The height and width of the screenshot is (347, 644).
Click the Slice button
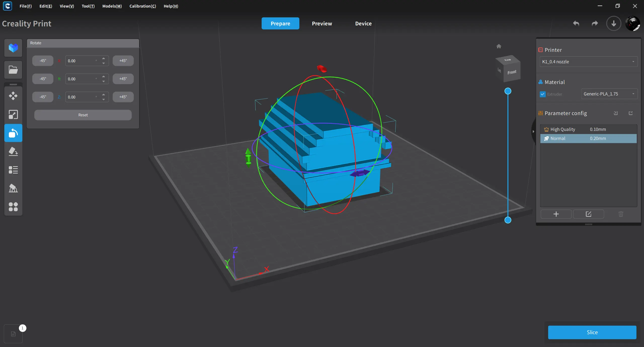(x=592, y=332)
